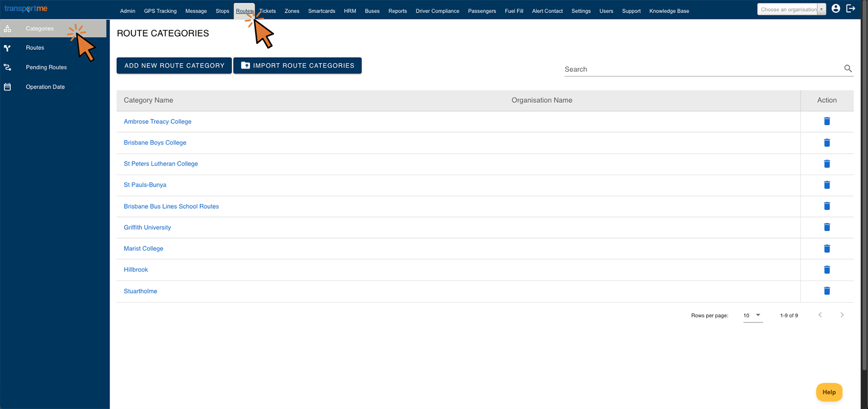Open the Stops menu
The width and height of the screenshot is (868, 409).
click(222, 11)
